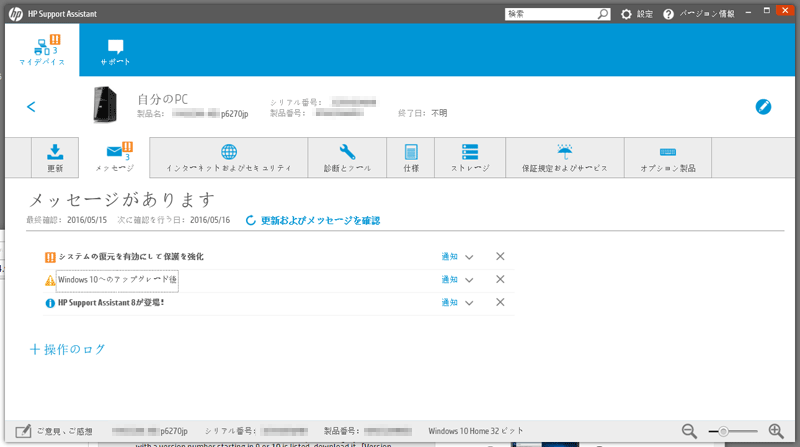Open オプション製品 tab
The width and height of the screenshot is (800, 447).
point(668,158)
